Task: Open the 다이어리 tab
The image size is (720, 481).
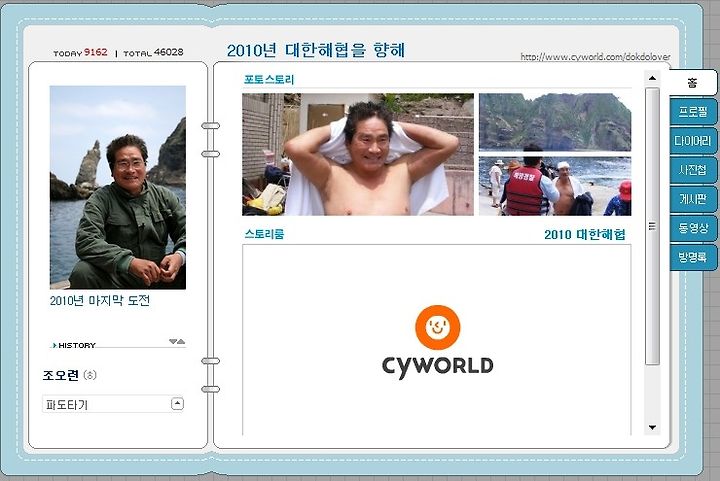Action: point(693,141)
